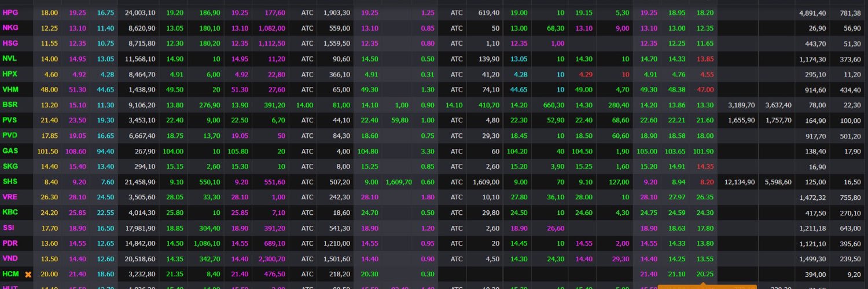The height and width of the screenshot is (289, 868).
Task: Click 3,637,40 in the BSR row
Action: coord(778,104)
